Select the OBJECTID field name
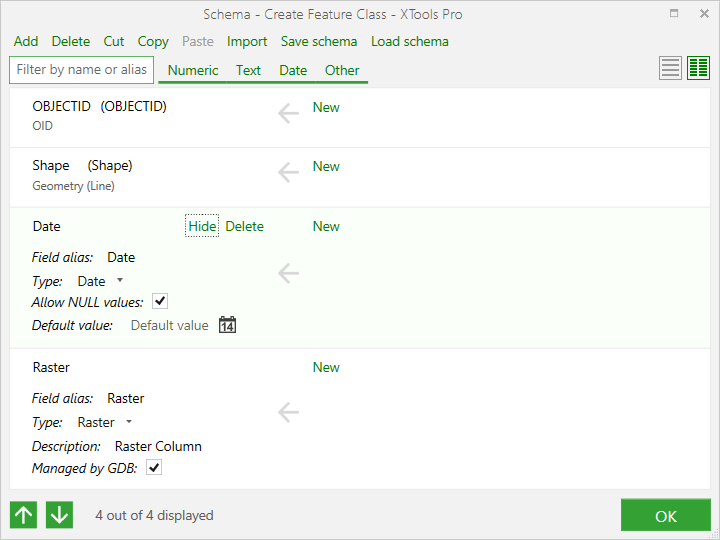720x540 pixels. (x=62, y=106)
